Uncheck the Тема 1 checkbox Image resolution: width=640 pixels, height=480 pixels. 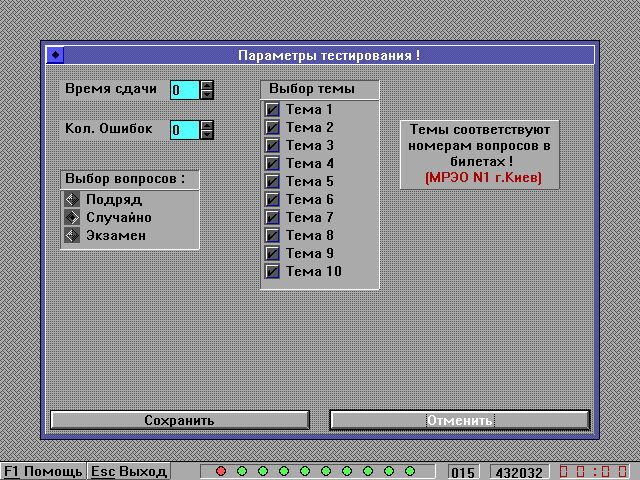coord(272,109)
